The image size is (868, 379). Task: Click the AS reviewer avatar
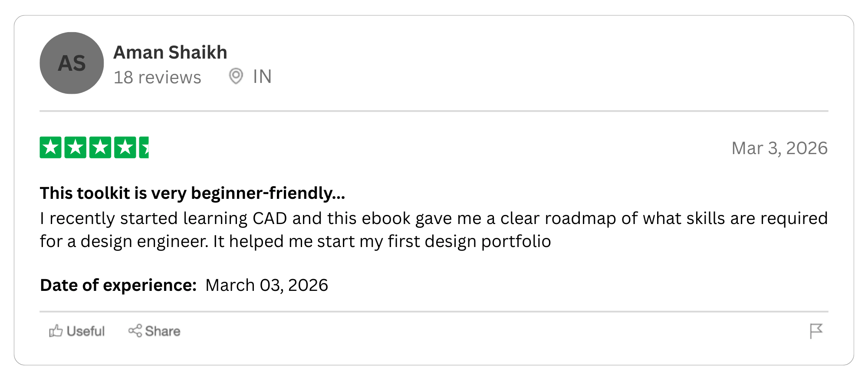point(72,63)
